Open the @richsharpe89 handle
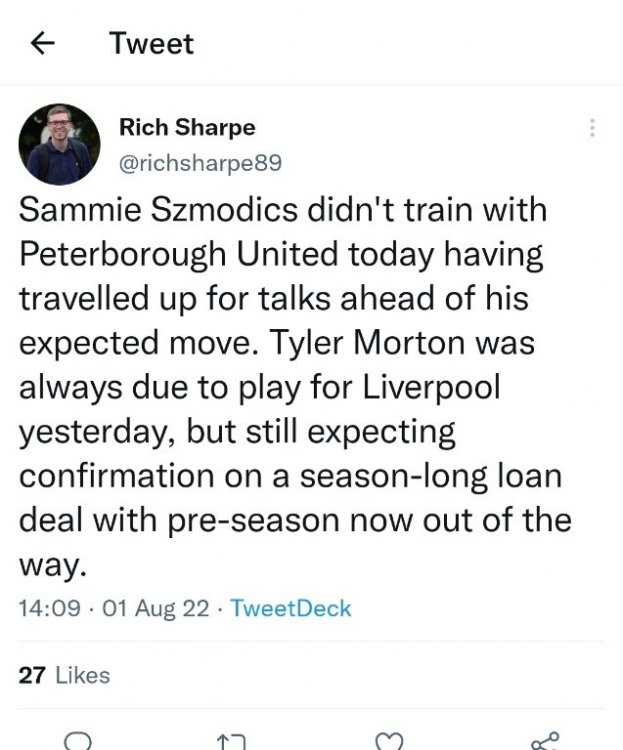623x750 pixels. (200, 162)
